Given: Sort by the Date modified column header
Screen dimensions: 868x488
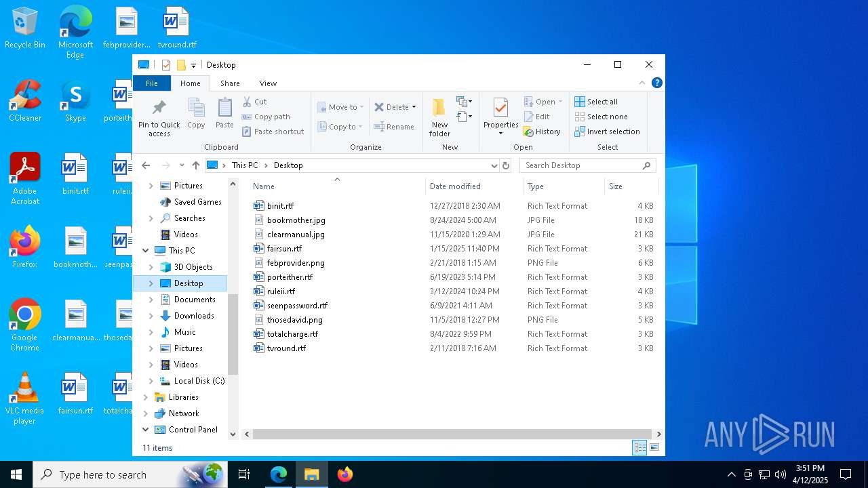Looking at the screenshot, I should tap(475, 186).
